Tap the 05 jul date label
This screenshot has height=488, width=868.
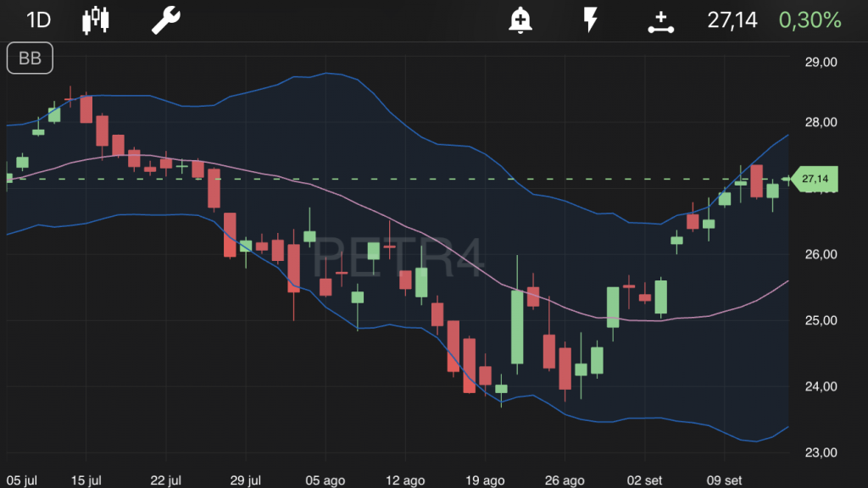coord(21,480)
